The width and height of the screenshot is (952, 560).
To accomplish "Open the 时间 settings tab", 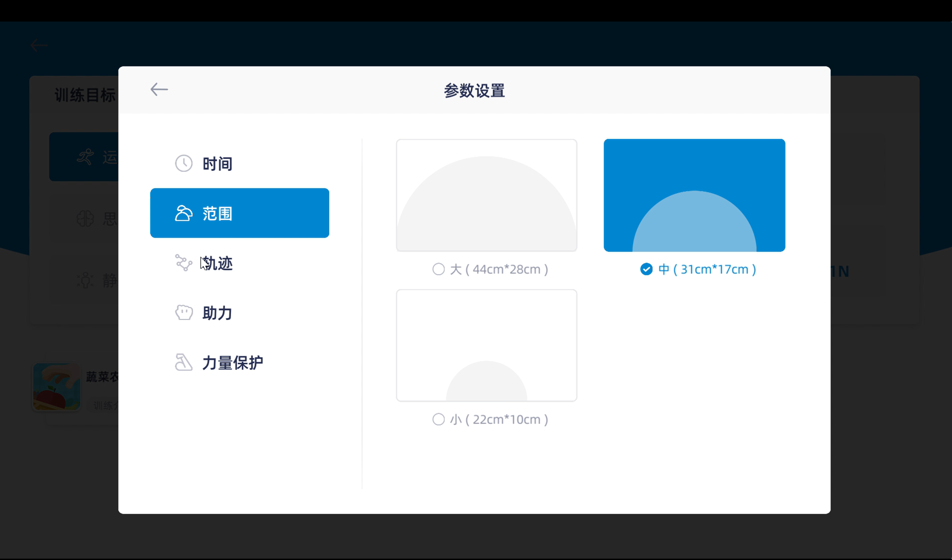I will pos(217,164).
